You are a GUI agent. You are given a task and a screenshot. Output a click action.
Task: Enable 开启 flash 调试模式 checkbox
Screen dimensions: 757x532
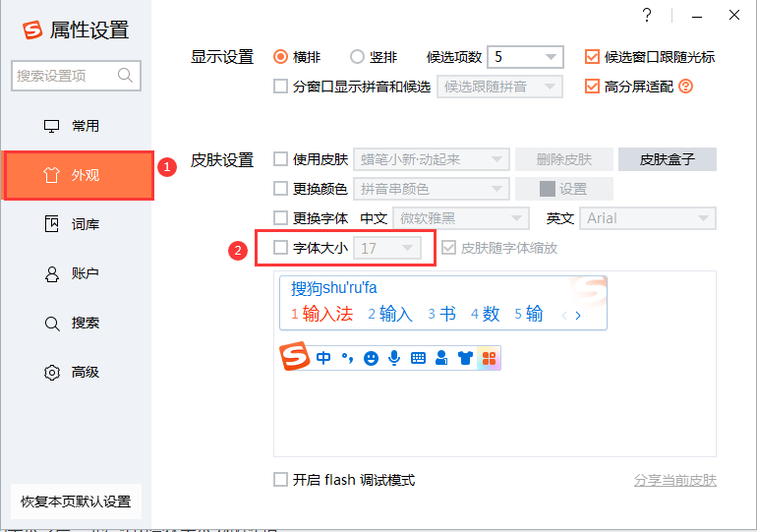click(x=280, y=480)
